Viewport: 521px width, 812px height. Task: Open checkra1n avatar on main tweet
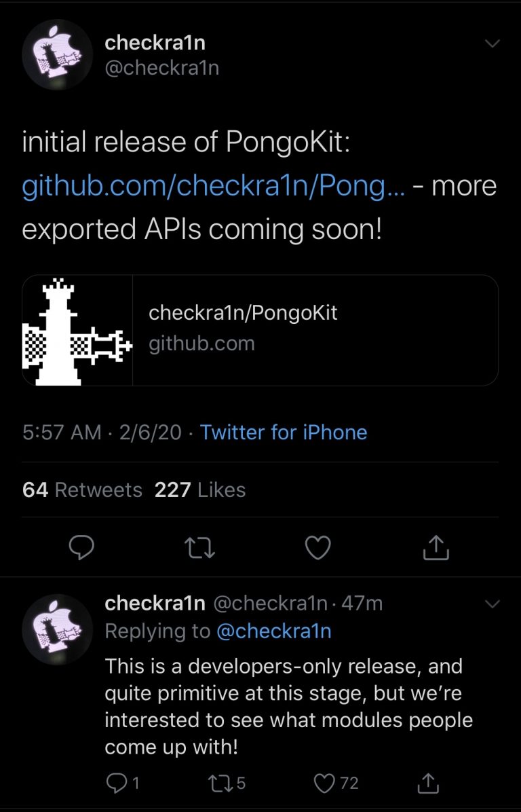click(x=56, y=56)
